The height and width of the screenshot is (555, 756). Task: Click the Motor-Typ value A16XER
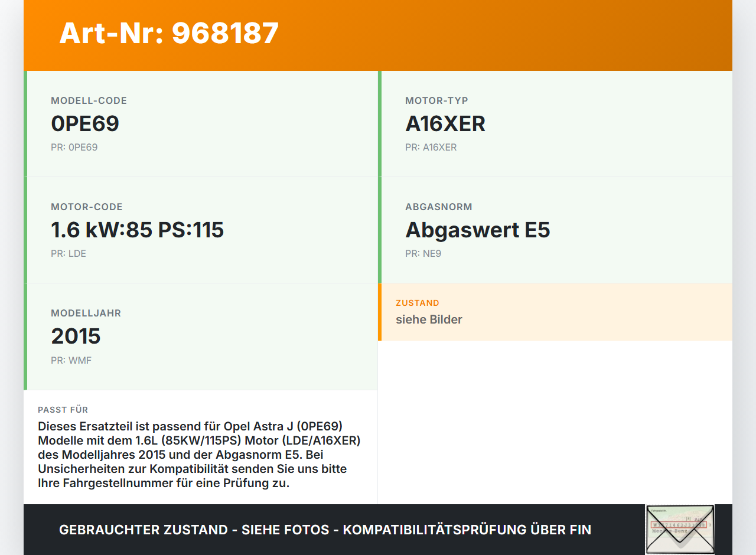coord(445,123)
